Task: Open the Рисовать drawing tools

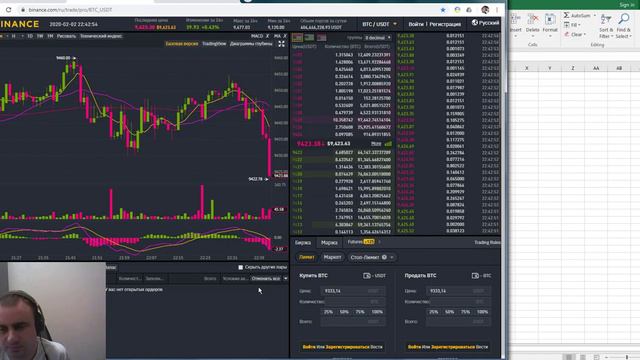Action: [66, 36]
